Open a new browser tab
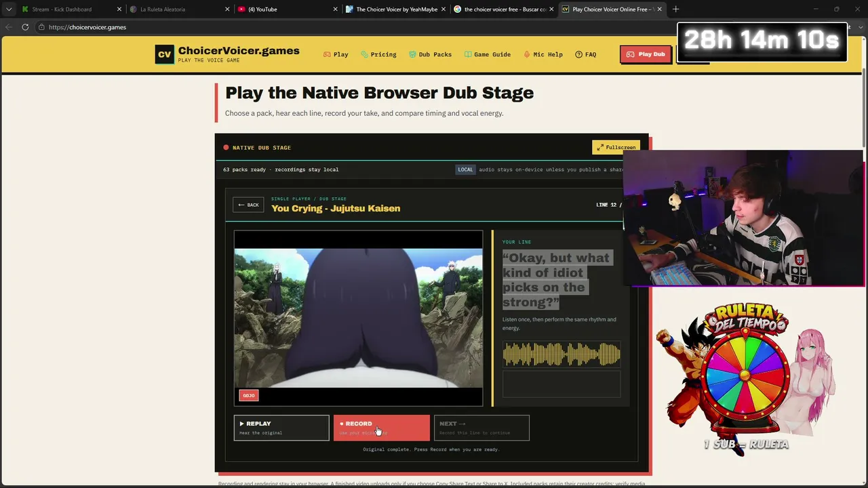 (x=675, y=9)
